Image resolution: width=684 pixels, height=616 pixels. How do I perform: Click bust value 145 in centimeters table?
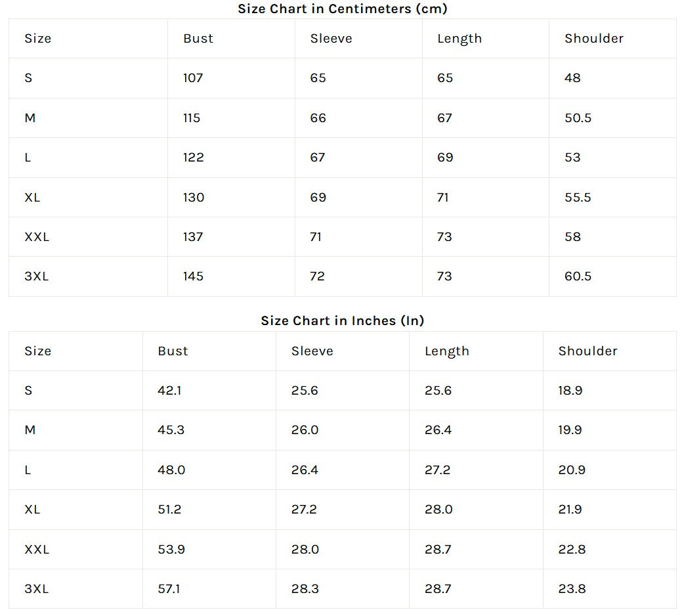[x=193, y=276]
